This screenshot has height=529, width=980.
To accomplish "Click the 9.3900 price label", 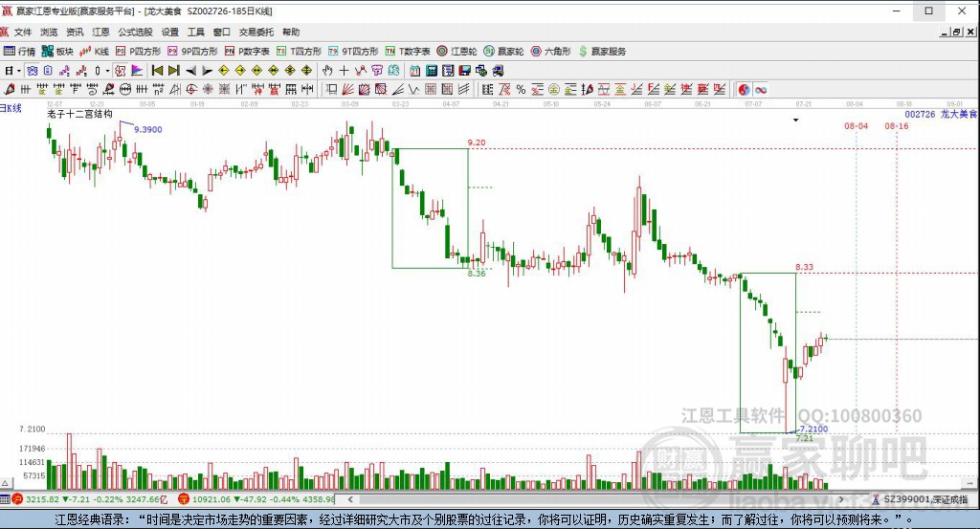I will click(148, 130).
